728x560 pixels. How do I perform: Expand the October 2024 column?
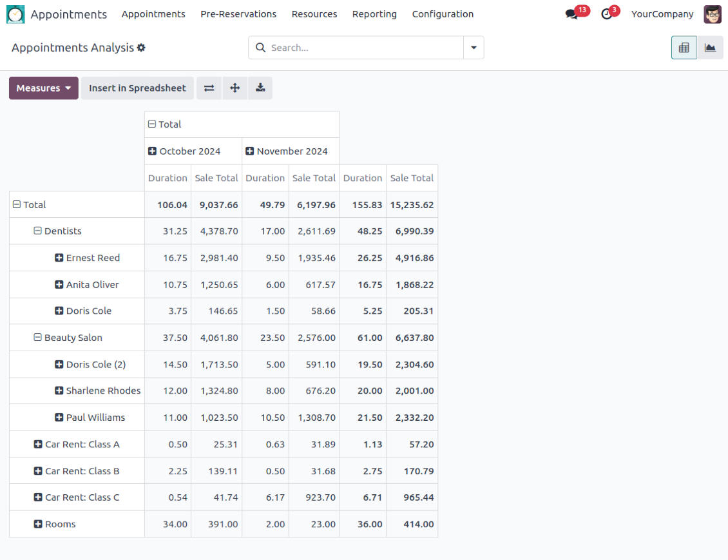coord(152,151)
